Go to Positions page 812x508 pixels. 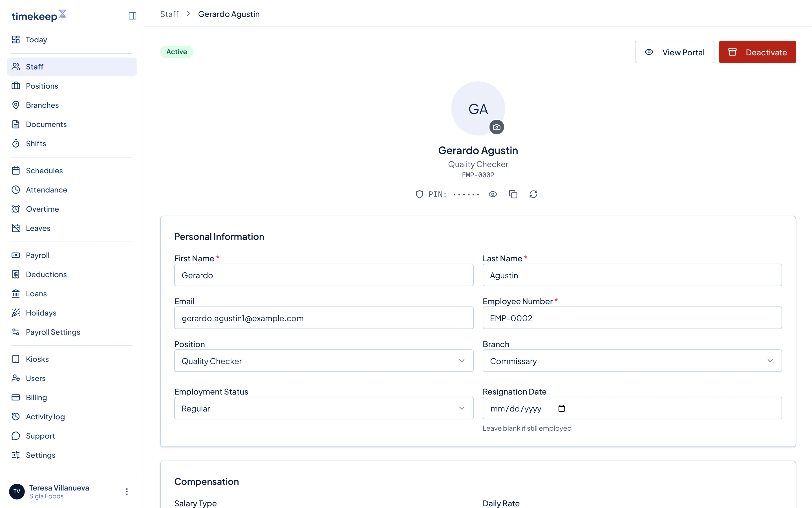tap(72, 86)
